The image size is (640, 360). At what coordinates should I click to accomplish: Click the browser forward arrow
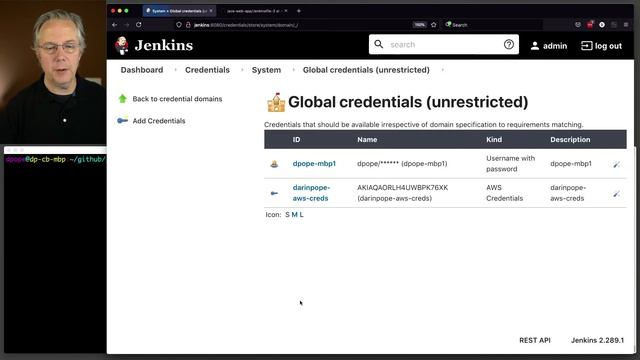click(127, 24)
